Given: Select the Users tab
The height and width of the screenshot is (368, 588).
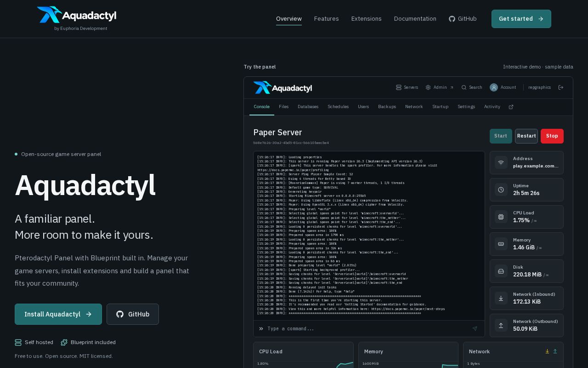Looking at the screenshot, I should tap(363, 107).
